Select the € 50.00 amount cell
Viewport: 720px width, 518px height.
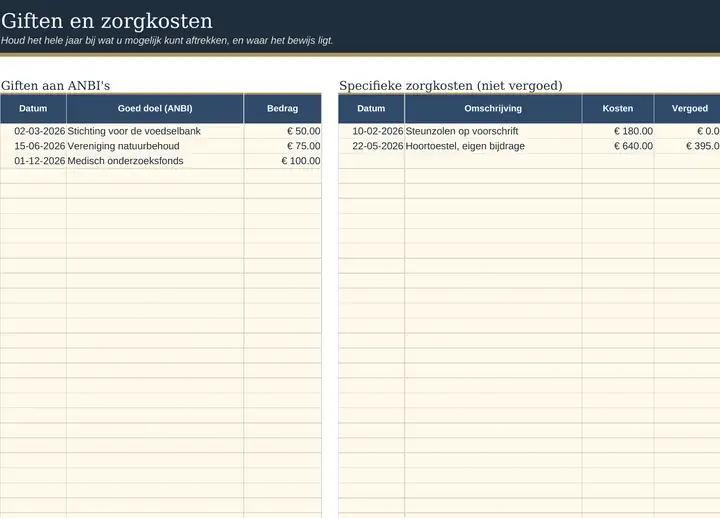pos(282,131)
